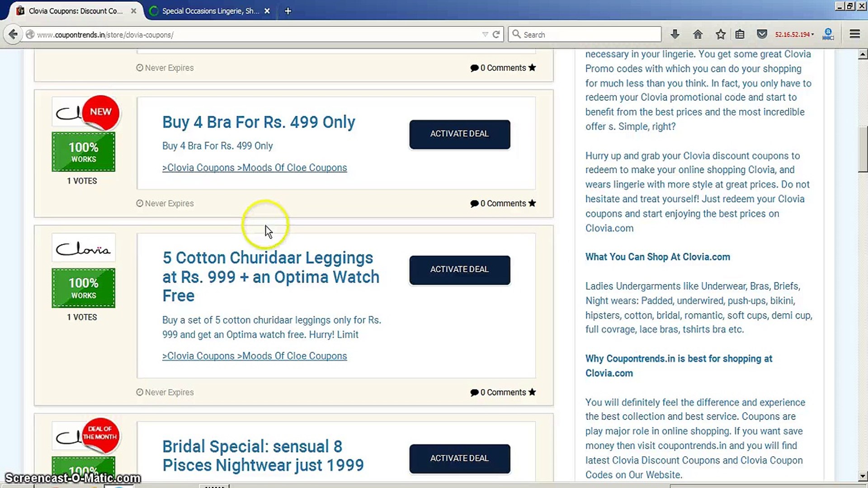The width and height of the screenshot is (868, 488).
Task: Close the Special Occasions Lingerie tab
Action: [x=267, y=11]
